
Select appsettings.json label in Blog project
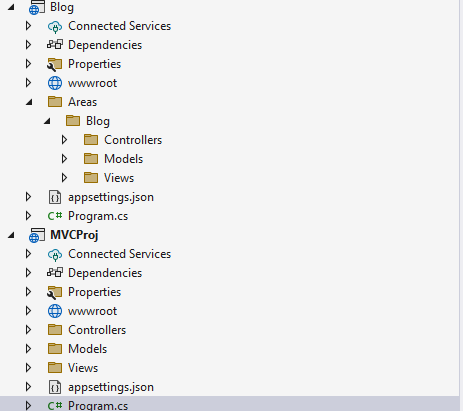[x=111, y=197]
